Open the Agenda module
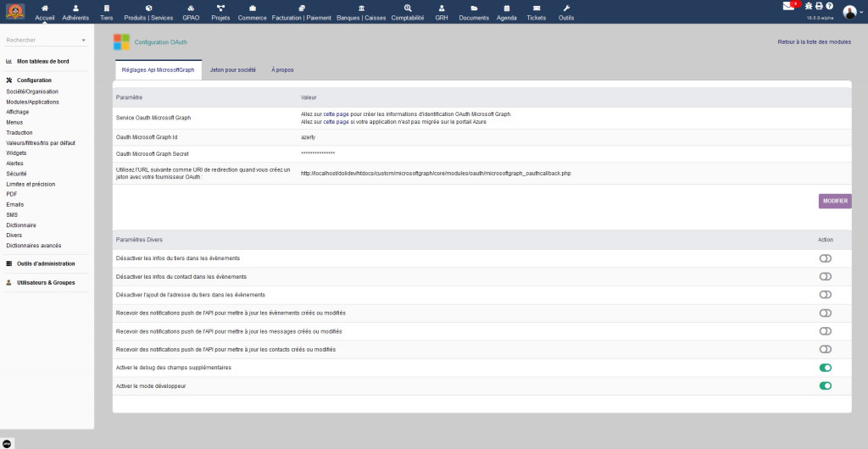The image size is (868, 449). [507, 12]
